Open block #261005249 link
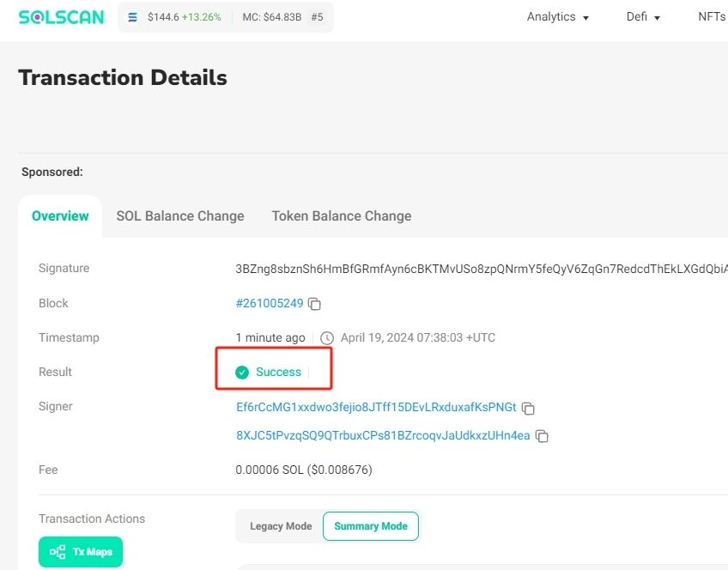This screenshot has height=570, width=728. 269,304
